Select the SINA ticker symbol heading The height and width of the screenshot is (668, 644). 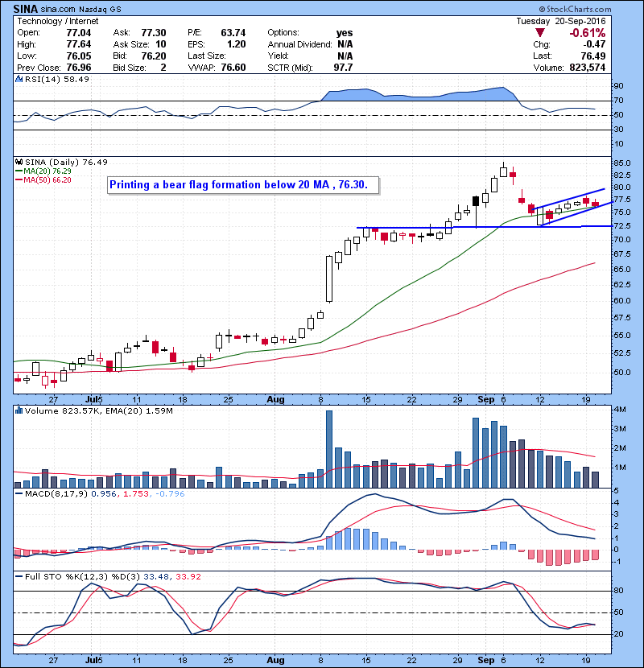(26, 9)
